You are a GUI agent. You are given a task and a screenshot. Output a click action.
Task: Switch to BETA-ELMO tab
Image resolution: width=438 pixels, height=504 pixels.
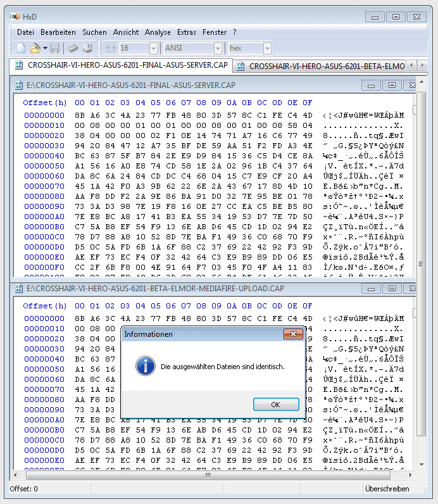click(320, 66)
